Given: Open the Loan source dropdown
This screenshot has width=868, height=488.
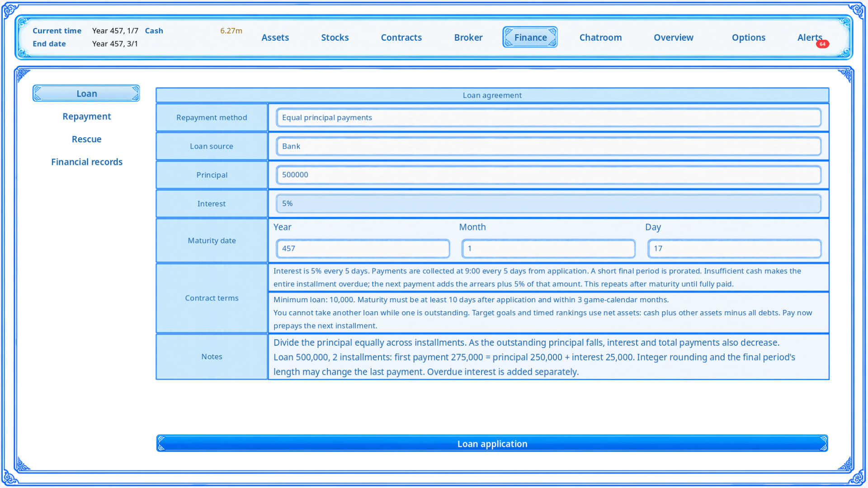Looking at the screenshot, I should (548, 146).
